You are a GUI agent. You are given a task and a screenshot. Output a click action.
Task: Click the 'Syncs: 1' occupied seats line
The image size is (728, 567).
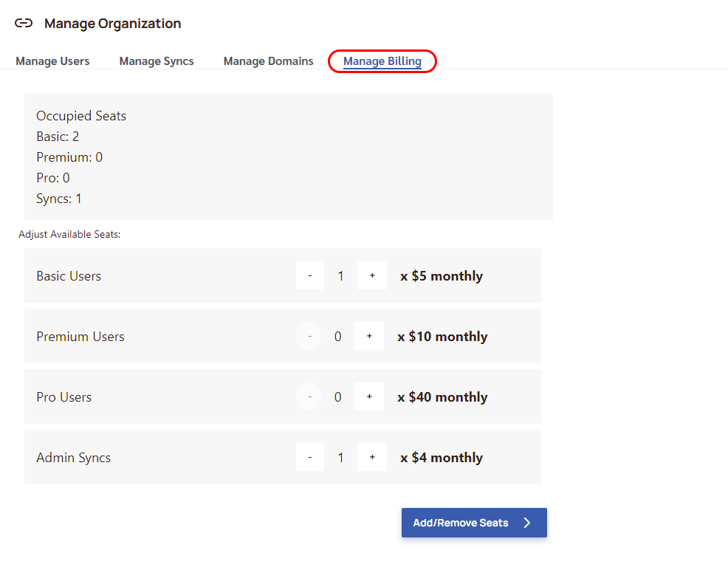point(59,199)
